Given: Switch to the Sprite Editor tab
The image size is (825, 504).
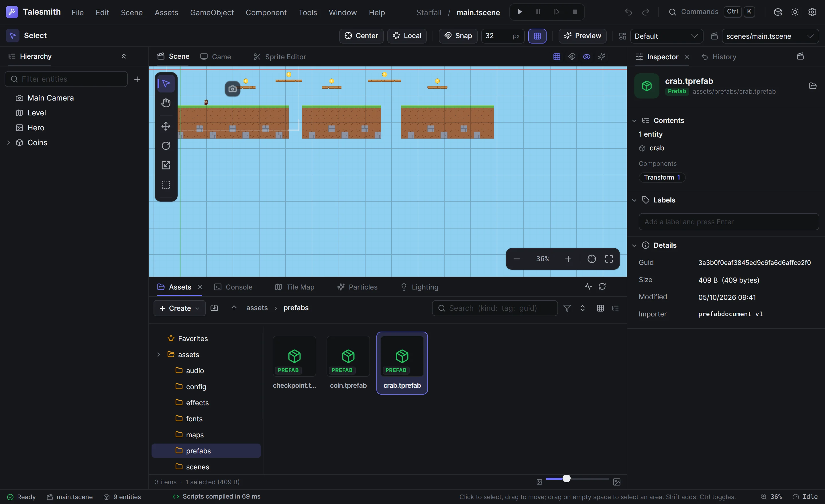Looking at the screenshot, I should coord(280,57).
